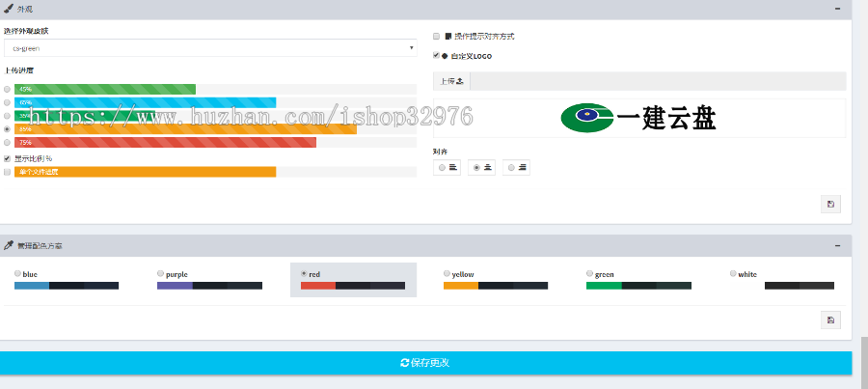This screenshot has height=389, width=868.
Task: Click the purple scheme color swatch strip
Action: click(x=210, y=286)
